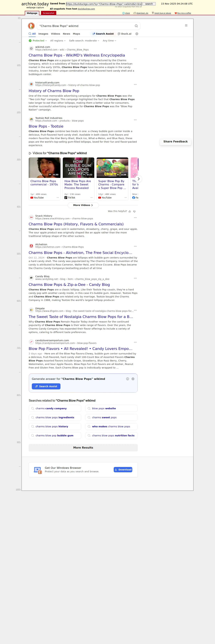
Task: Click the search magnifier icon in search box
Action: tap(136, 26)
